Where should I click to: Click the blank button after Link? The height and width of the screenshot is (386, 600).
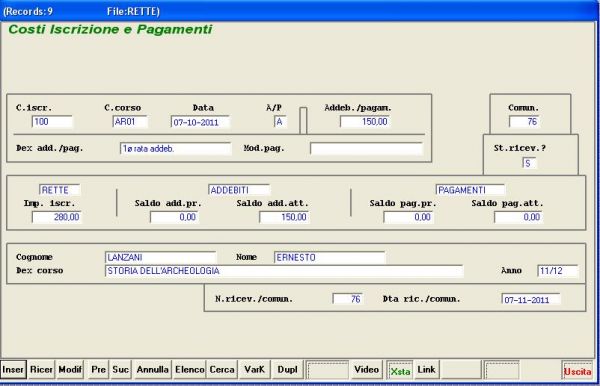[x=461, y=370]
